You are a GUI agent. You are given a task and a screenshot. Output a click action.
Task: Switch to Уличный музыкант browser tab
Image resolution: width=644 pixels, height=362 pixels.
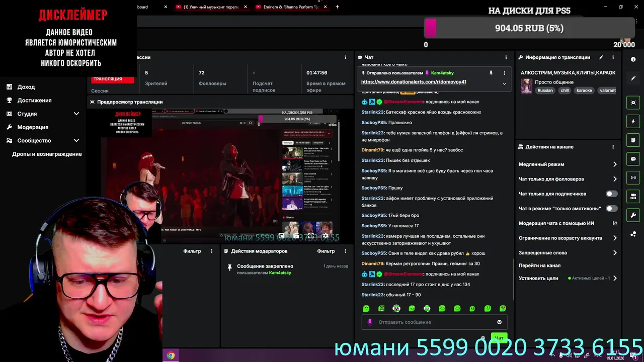pyautogui.click(x=211, y=7)
